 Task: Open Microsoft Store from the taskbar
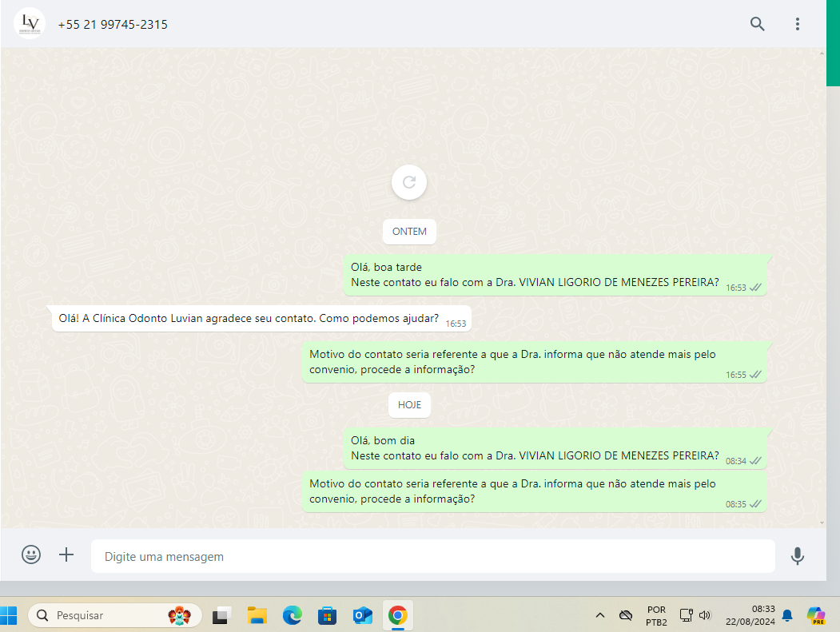tap(327, 615)
